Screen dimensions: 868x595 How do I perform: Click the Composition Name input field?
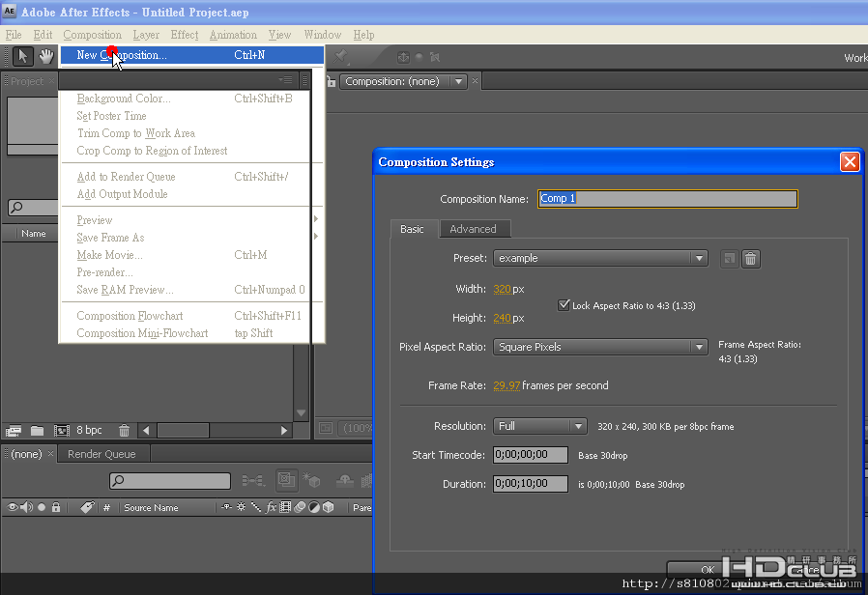[668, 199]
